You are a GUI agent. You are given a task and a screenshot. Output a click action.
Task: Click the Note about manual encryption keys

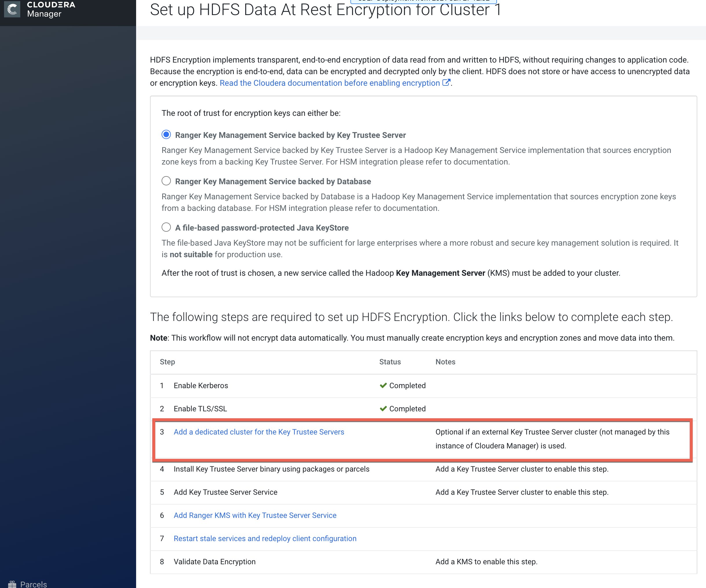tap(412, 337)
